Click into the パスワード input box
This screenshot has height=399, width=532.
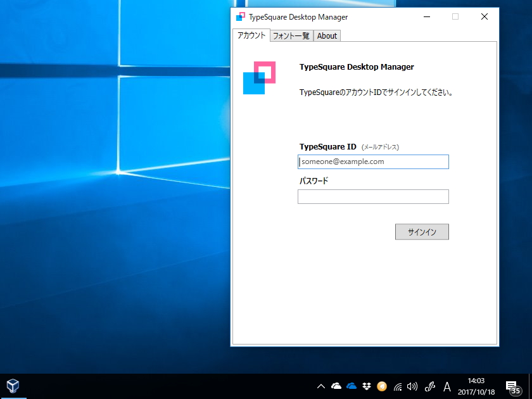point(373,197)
